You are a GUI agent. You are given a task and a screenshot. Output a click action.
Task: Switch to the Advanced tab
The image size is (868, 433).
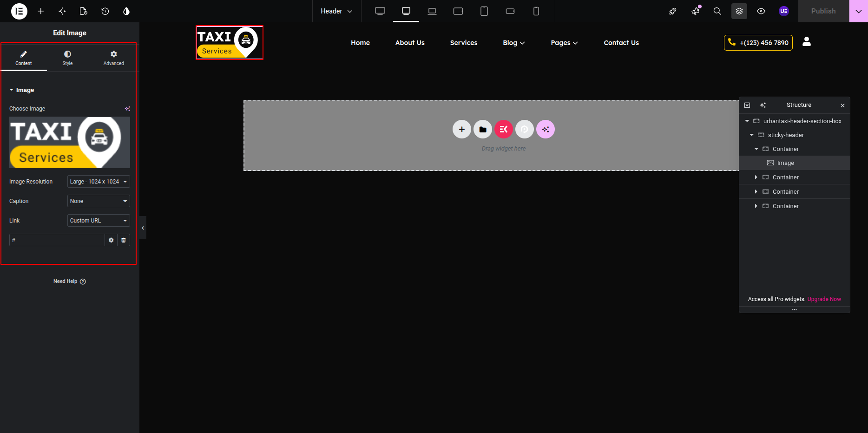pyautogui.click(x=114, y=58)
